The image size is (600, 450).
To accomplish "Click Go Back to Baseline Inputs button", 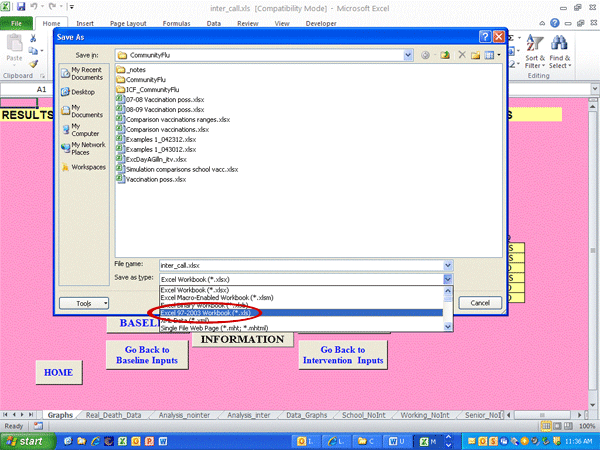I will point(146,354).
